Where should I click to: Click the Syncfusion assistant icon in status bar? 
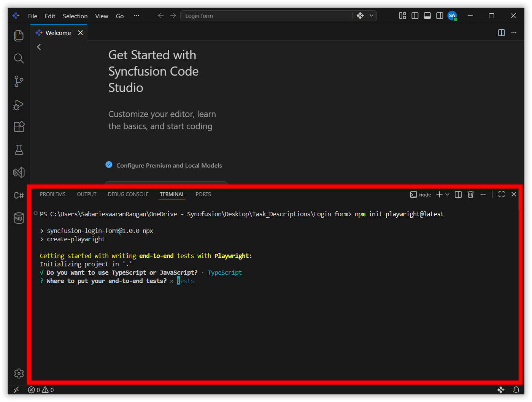(x=501, y=390)
